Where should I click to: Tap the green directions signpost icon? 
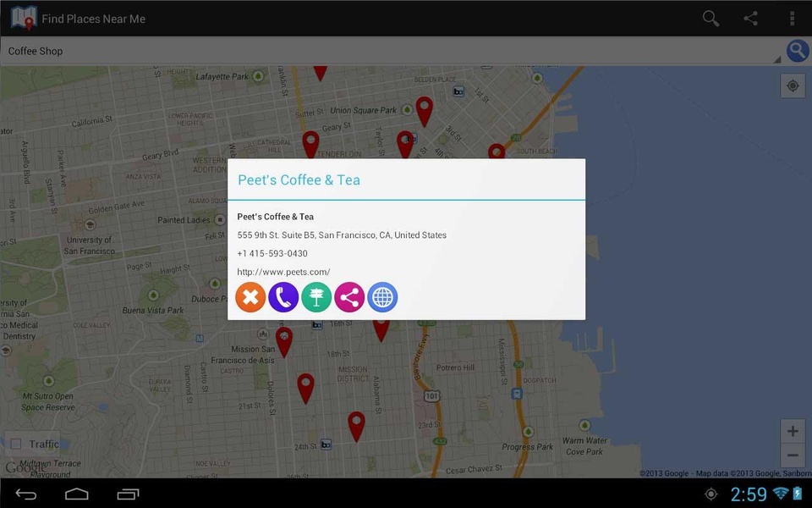tap(316, 297)
